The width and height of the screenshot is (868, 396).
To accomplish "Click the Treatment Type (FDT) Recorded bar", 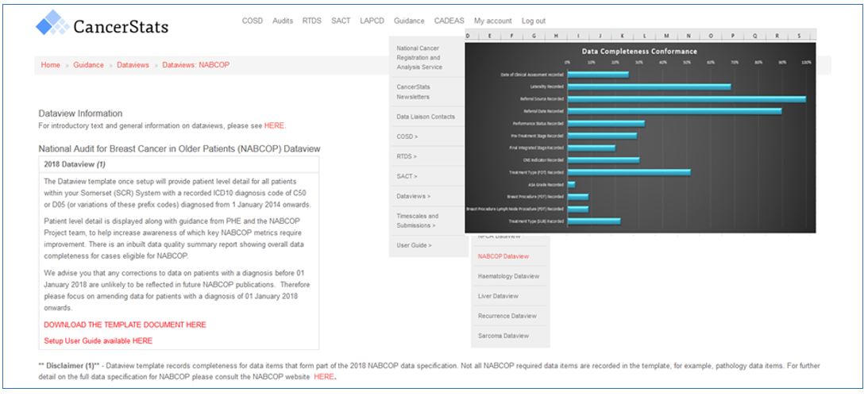I will (x=629, y=172).
